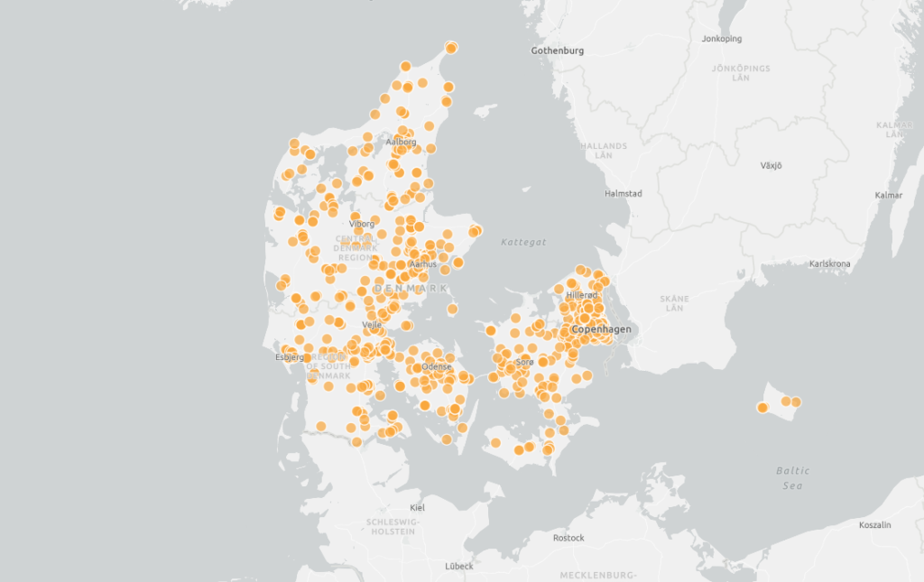924x582 pixels.
Task: Click the Copenhagen city label
Action: tap(601, 329)
